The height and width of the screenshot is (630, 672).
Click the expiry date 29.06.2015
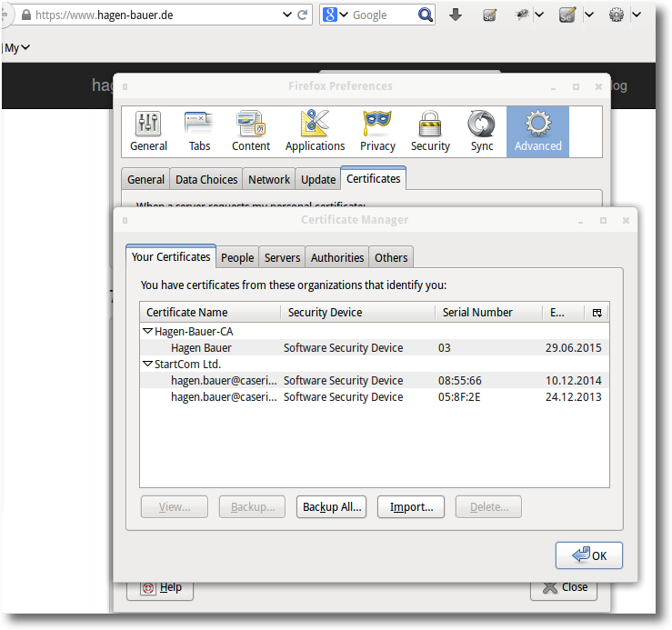574,347
